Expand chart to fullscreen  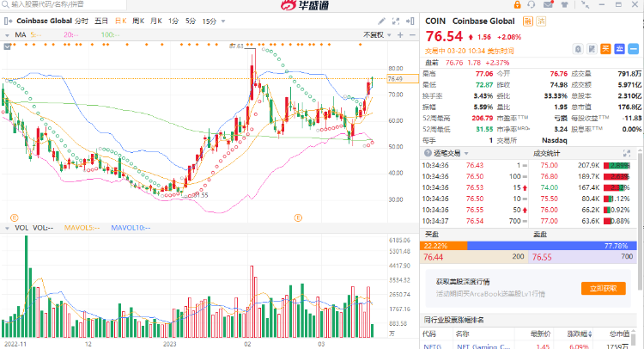(x=396, y=21)
